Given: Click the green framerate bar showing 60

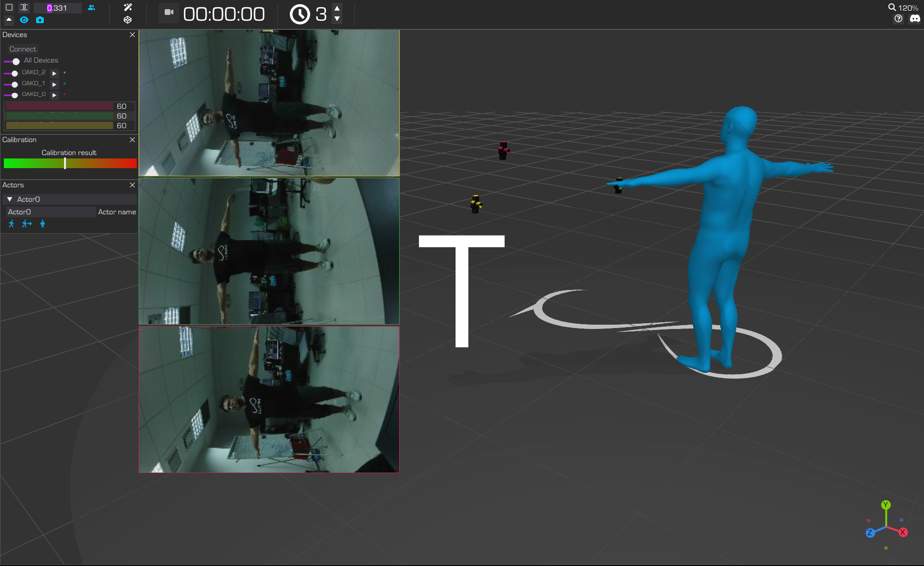Looking at the screenshot, I should pyautogui.click(x=60, y=116).
